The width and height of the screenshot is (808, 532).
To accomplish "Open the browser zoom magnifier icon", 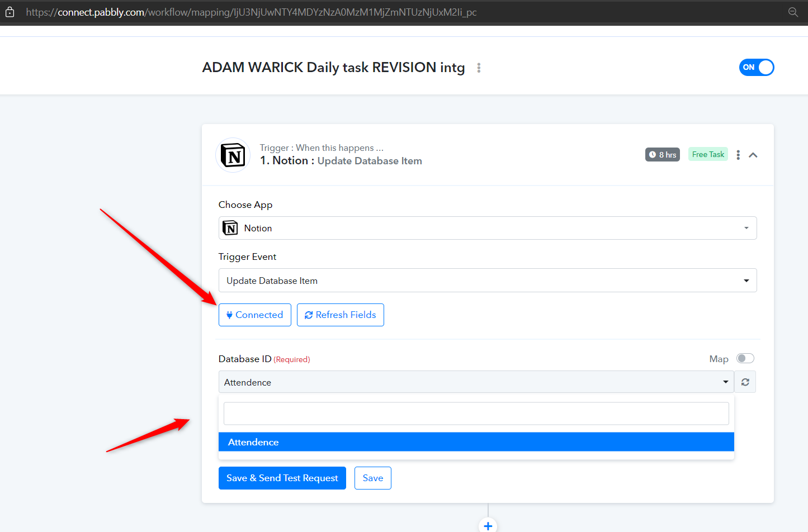I will tap(793, 12).
